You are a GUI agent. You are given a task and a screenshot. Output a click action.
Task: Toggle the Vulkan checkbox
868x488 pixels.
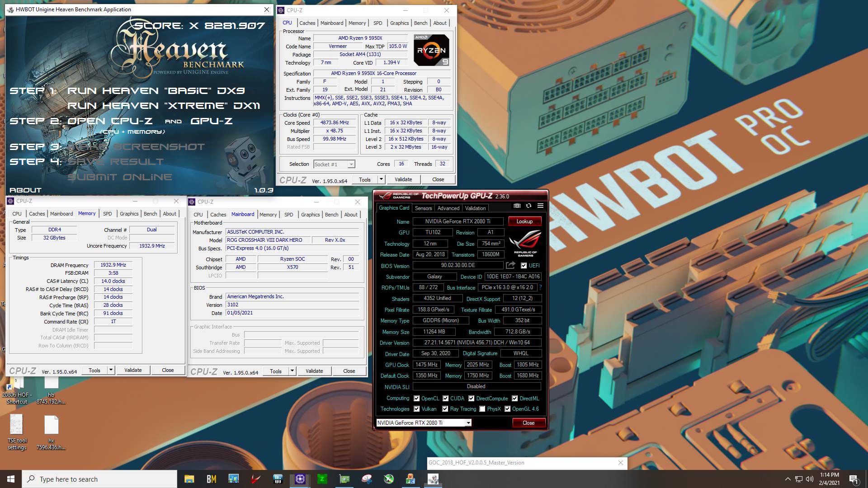click(x=416, y=409)
